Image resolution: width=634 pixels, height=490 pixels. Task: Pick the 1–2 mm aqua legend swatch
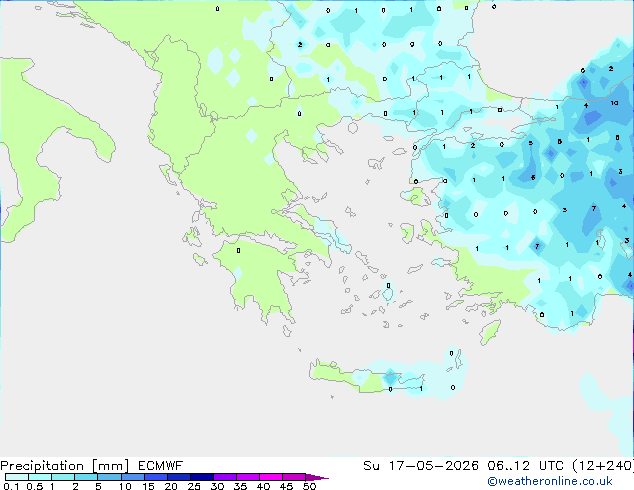(63, 477)
